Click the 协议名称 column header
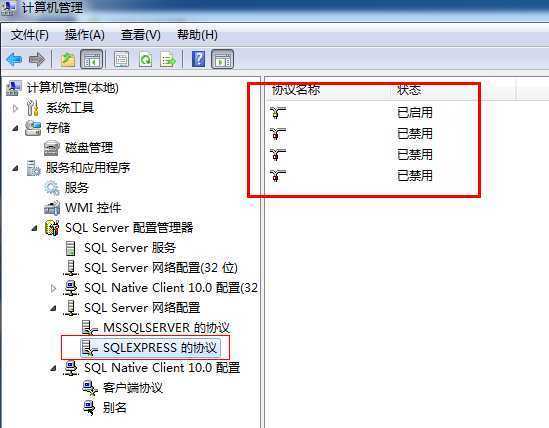 tap(296, 90)
